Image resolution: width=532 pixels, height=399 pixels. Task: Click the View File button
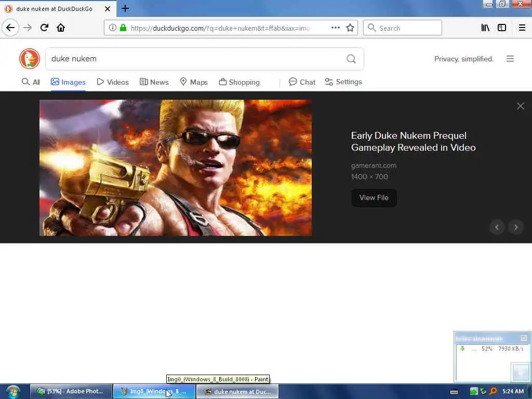click(x=374, y=198)
